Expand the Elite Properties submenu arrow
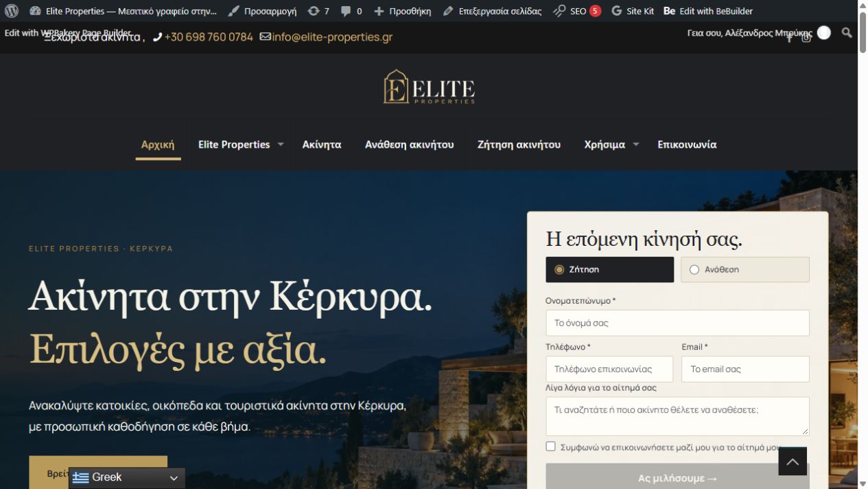Screen dimensions: 868x489 281,144
